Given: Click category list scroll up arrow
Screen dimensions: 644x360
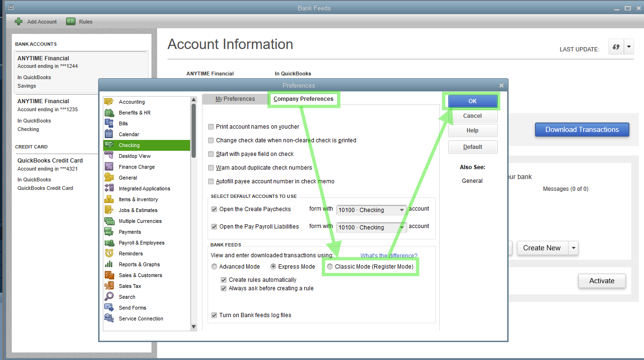Looking at the screenshot, I should (x=193, y=99).
